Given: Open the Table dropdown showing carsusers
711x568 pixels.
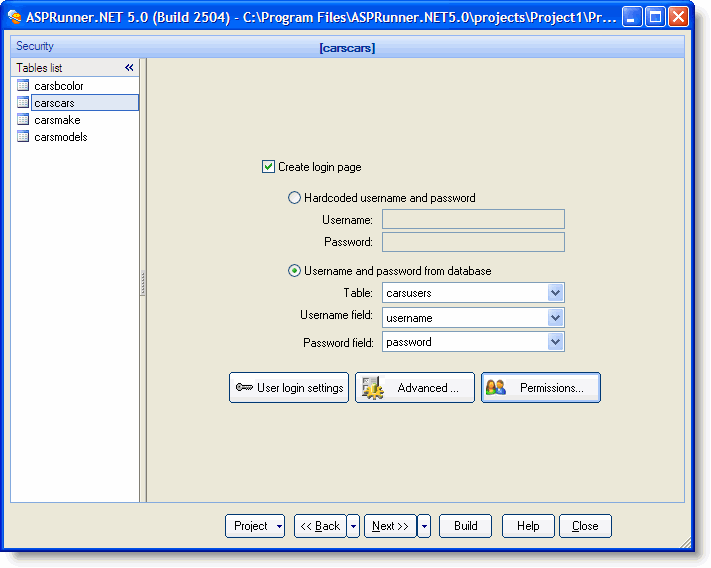Looking at the screenshot, I should [x=555, y=293].
